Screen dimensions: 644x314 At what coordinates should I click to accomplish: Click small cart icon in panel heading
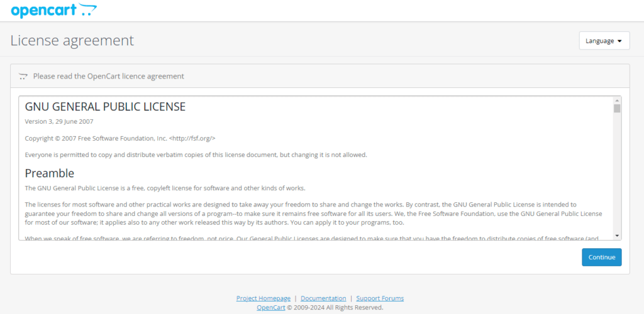[23, 77]
